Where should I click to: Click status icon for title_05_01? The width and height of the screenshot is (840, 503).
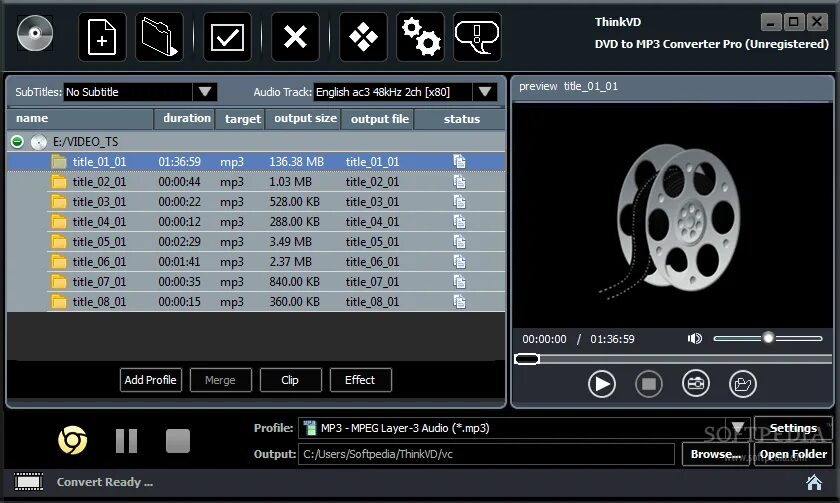click(459, 242)
